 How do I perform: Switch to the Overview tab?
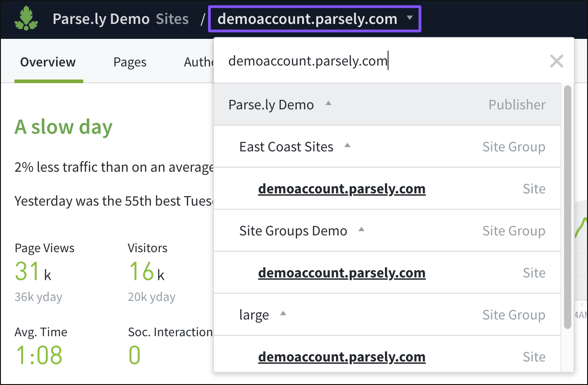48,62
